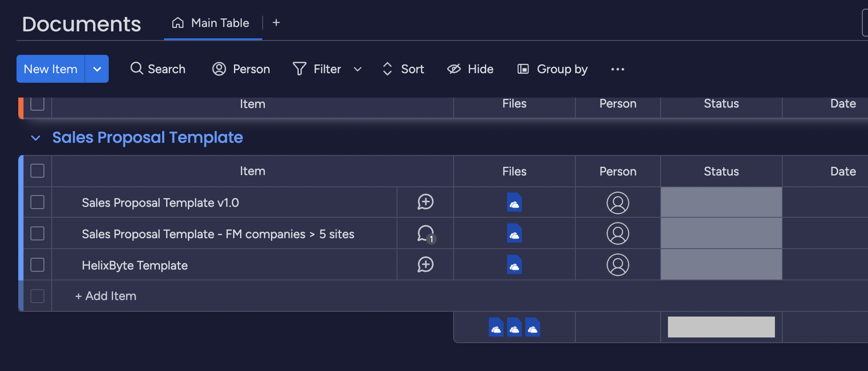The width and height of the screenshot is (868, 371).
Task: Open more options ellipsis in toolbar
Action: coord(618,69)
